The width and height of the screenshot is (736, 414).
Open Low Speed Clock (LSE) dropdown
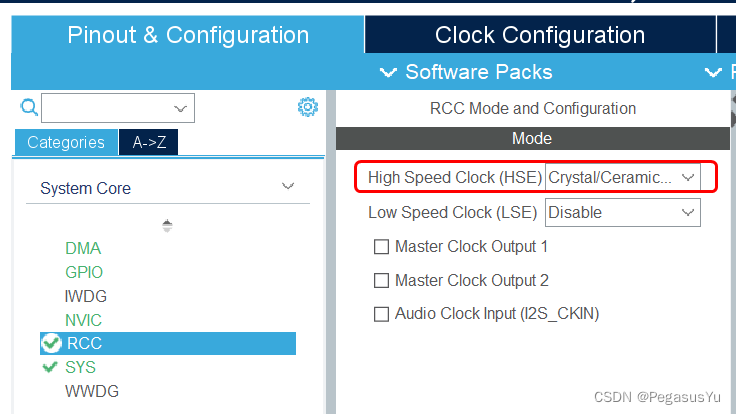click(622, 212)
